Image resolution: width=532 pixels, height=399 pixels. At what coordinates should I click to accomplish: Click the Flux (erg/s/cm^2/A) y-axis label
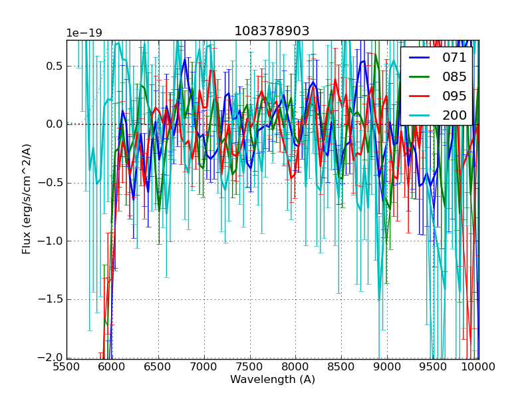pos(27,199)
